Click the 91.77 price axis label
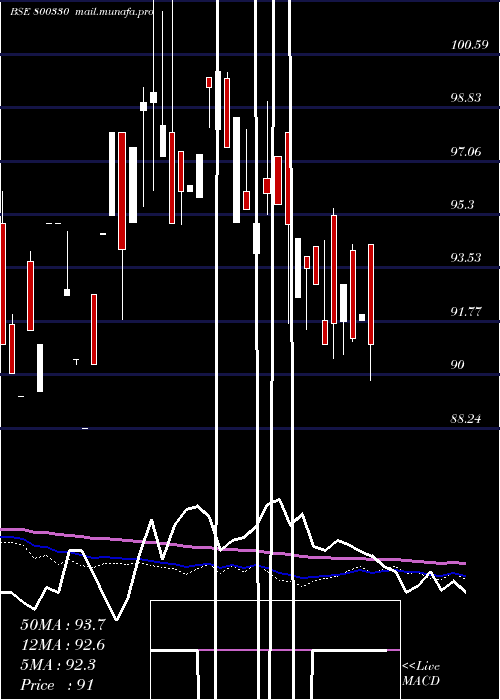This screenshot has height=700, width=500. (466, 312)
